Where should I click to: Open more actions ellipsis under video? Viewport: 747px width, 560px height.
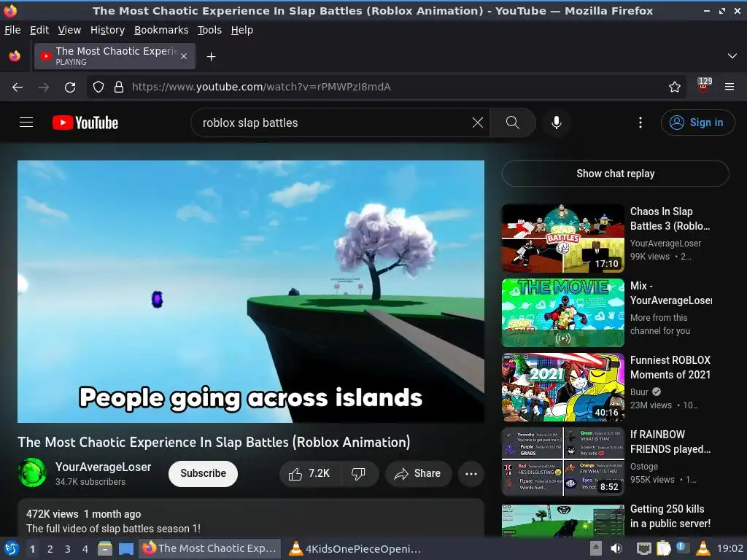point(471,474)
